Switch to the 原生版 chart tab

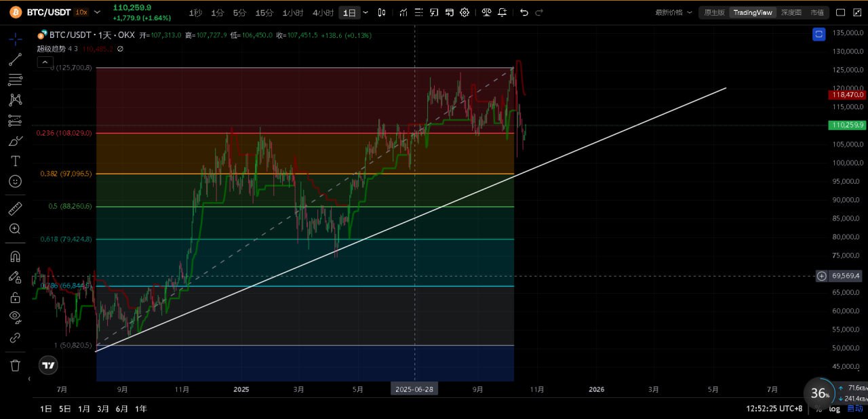[x=714, y=12]
